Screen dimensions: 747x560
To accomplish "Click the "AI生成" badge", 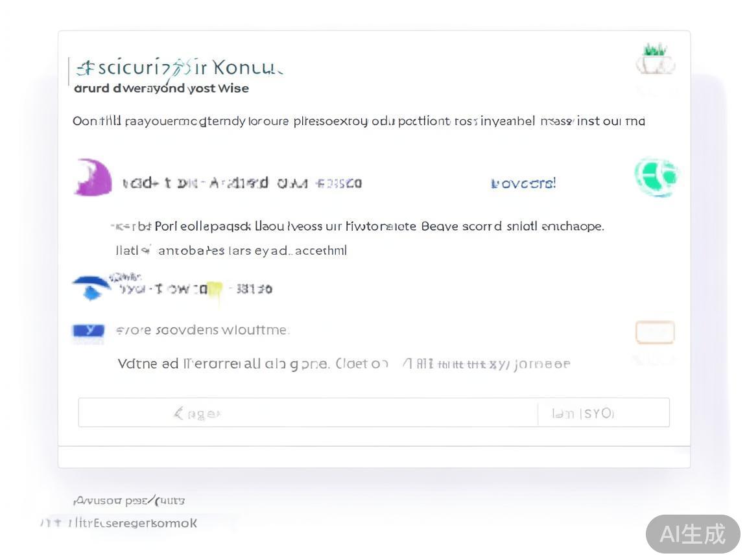I will [693, 534].
